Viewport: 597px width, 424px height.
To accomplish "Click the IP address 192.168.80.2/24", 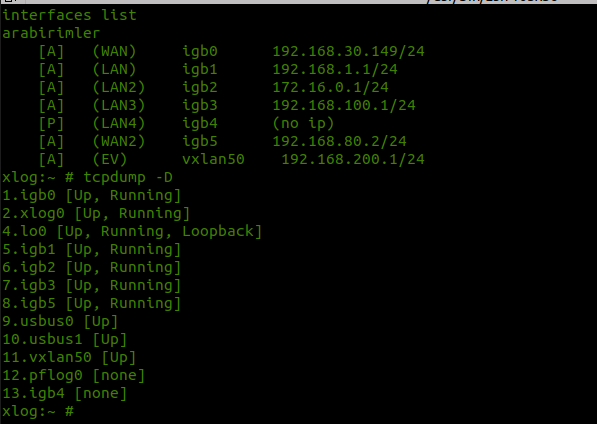I will tap(340, 141).
